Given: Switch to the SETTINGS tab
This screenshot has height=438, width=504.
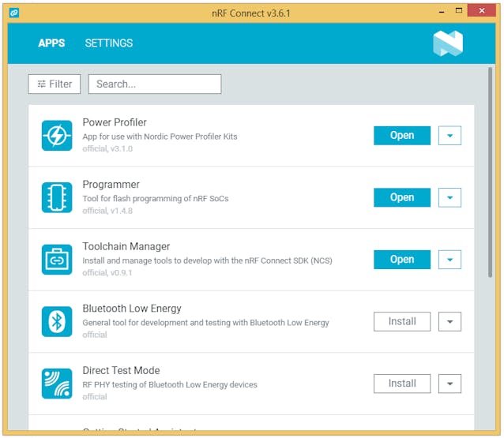Looking at the screenshot, I should pyautogui.click(x=109, y=43).
